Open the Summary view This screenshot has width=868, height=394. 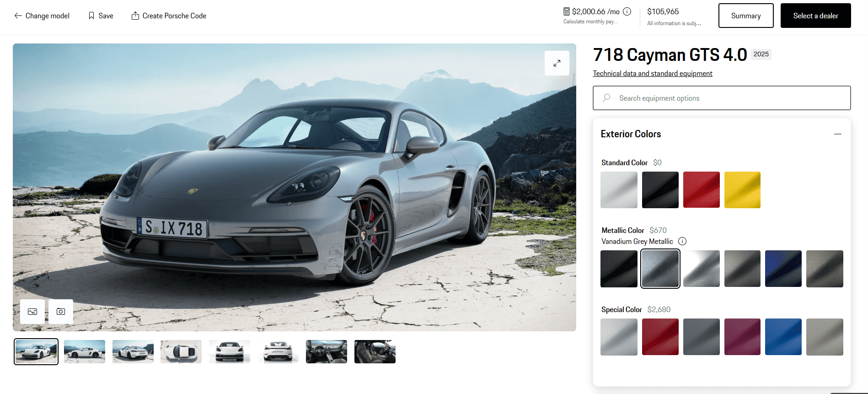[746, 16]
